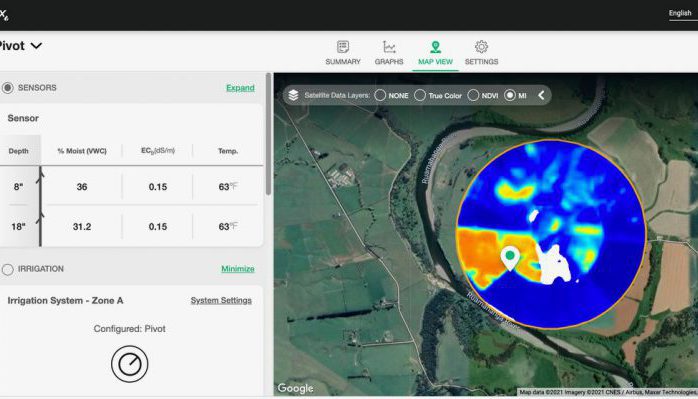Open the irrigation System Settings link
698x399 pixels.
coord(221,301)
